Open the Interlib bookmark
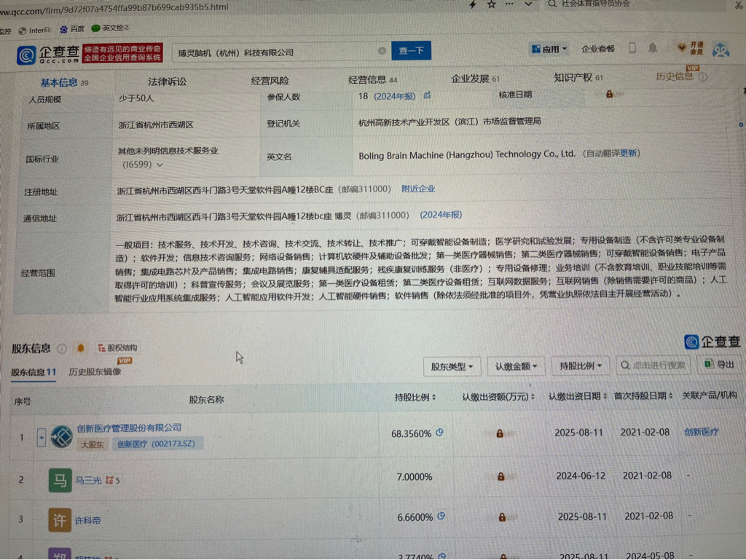This screenshot has height=560, width=746. pos(35,30)
